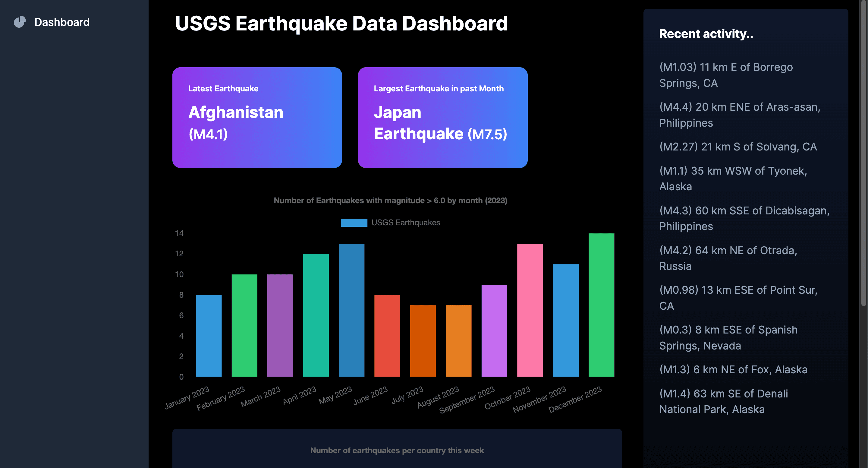Click the Solvang, CA activity entry
Image resolution: width=868 pixels, height=468 pixels.
738,147
